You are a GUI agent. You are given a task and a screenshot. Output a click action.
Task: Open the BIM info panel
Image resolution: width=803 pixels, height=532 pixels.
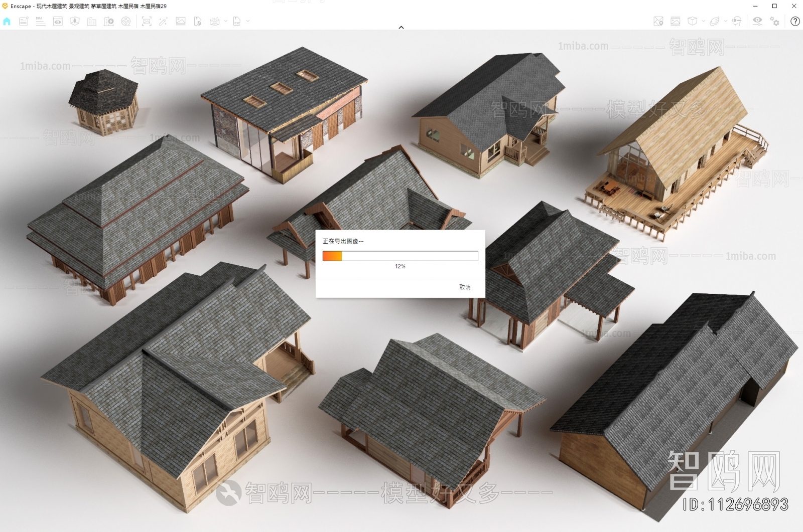41,21
